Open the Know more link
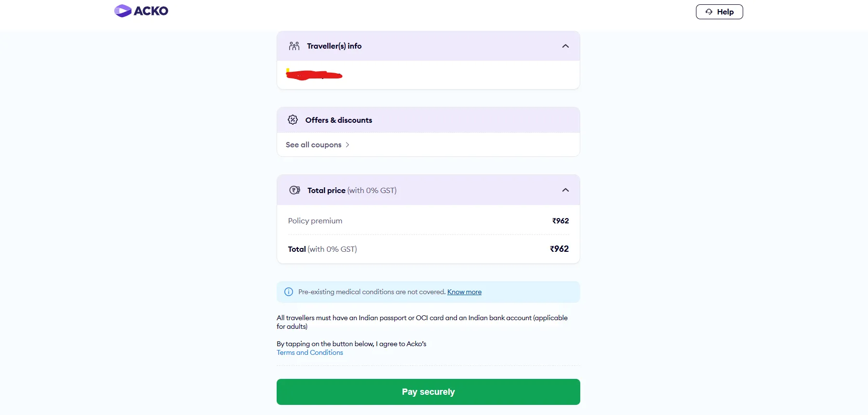 [x=464, y=292]
